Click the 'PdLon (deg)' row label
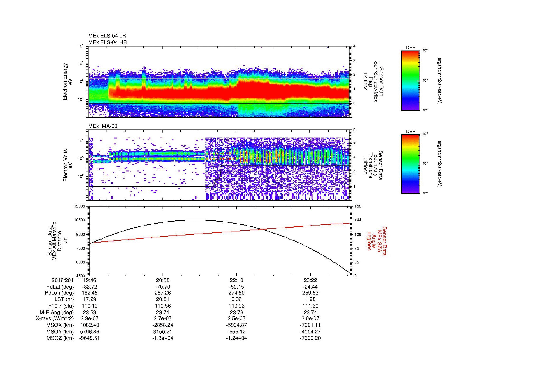 click(x=59, y=293)
